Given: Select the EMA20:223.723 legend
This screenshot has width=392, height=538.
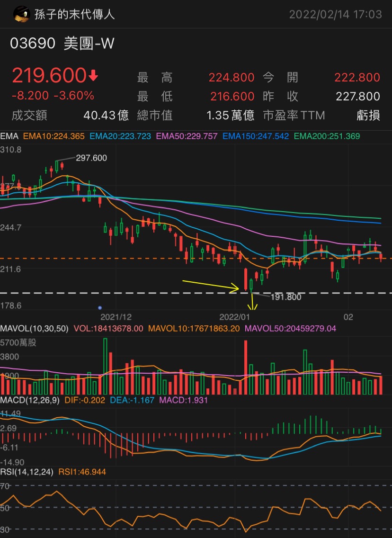Looking at the screenshot, I should (x=120, y=136).
